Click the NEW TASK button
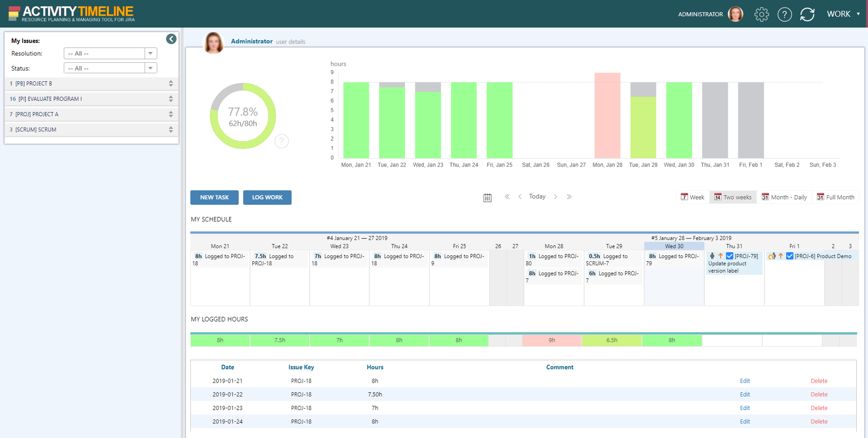 pos(214,198)
